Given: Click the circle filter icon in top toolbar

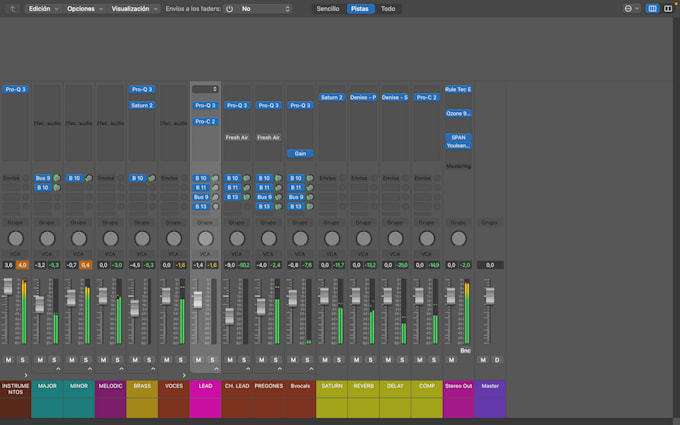Looking at the screenshot, I should coord(628,9).
